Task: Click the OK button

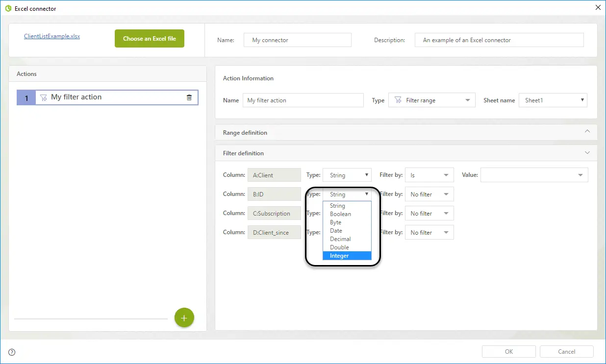Action: (509, 351)
